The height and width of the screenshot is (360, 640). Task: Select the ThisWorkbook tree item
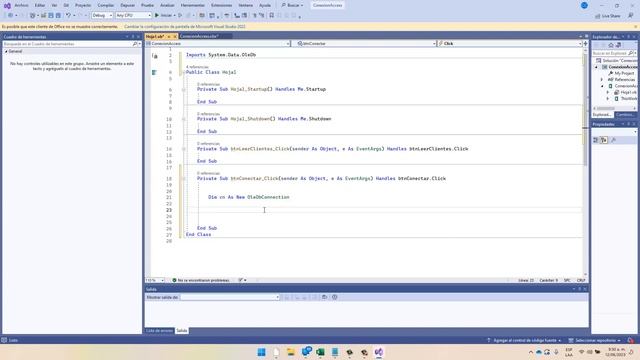[626, 99]
